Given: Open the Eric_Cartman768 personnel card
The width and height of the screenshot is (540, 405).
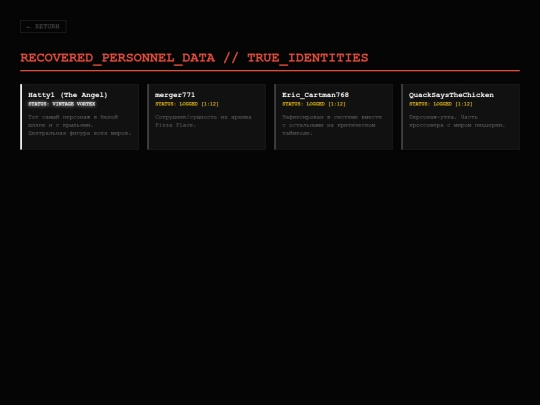Looking at the screenshot, I should pos(333,117).
